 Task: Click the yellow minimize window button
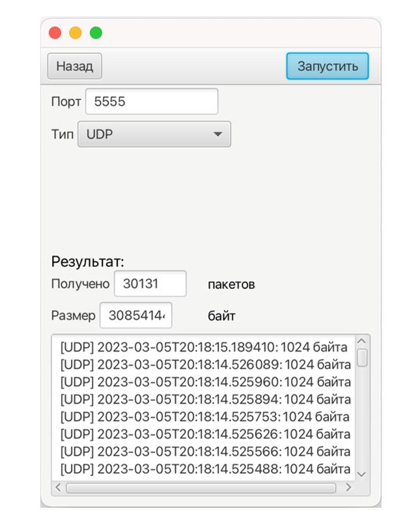coord(76,33)
